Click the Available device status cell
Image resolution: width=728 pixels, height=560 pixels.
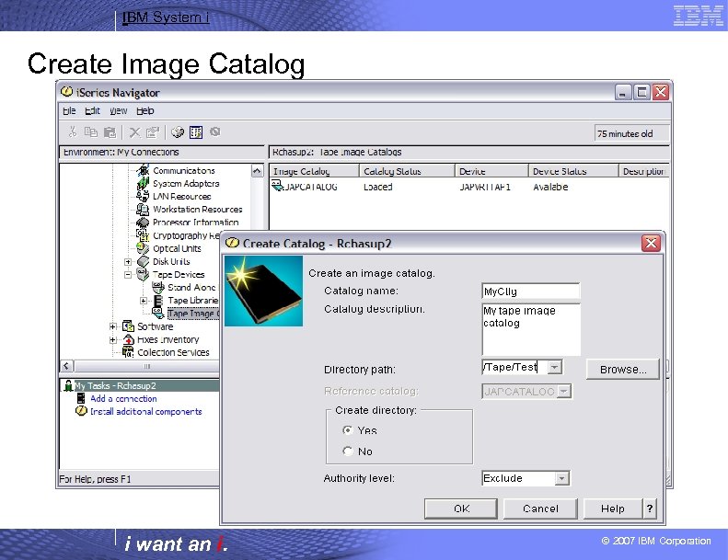550,187
